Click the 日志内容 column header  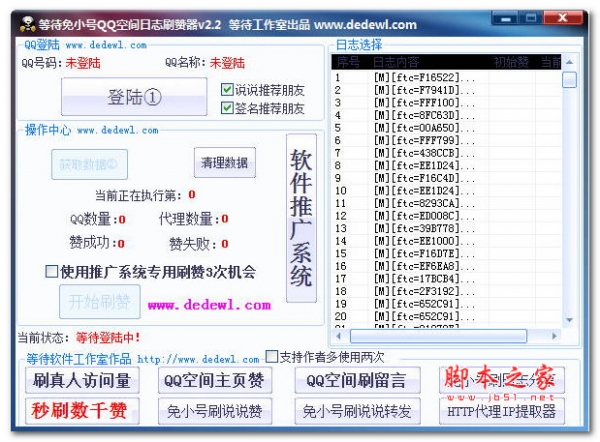coord(429,62)
